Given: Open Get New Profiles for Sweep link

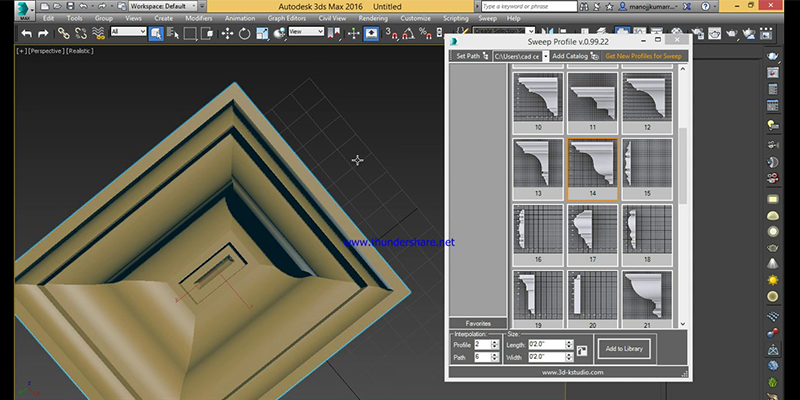Looking at the screenshot, I should (643, 56).
